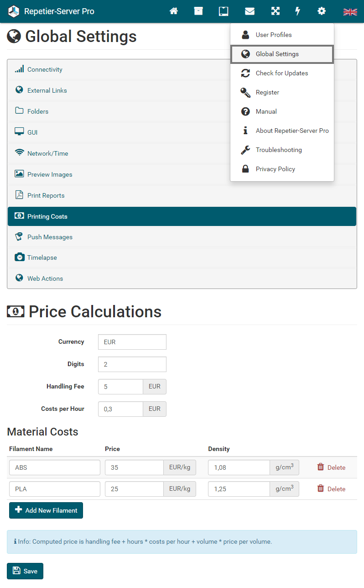Screen dimensions: 364x588
Task: Save the price calculation settings
Action: click(25, 571)
